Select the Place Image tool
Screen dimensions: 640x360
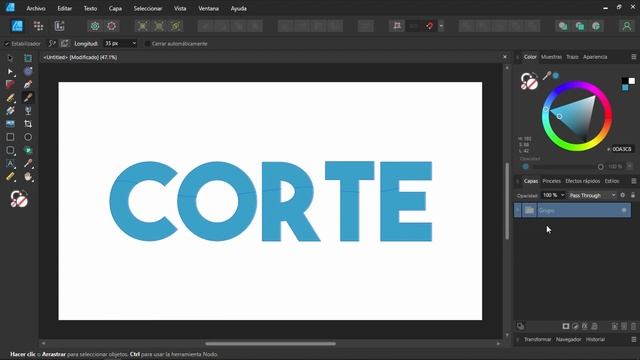10,124
